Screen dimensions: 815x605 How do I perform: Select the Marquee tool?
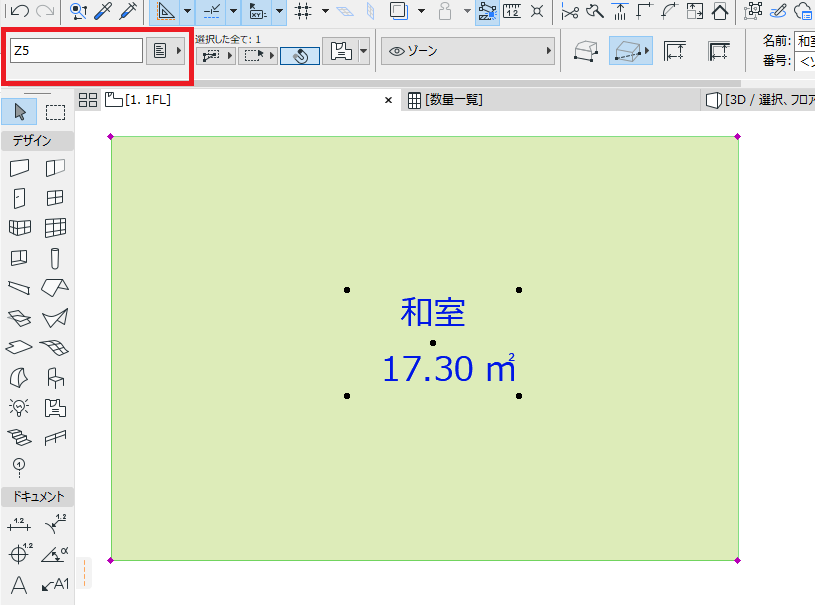tap(55, 112)
